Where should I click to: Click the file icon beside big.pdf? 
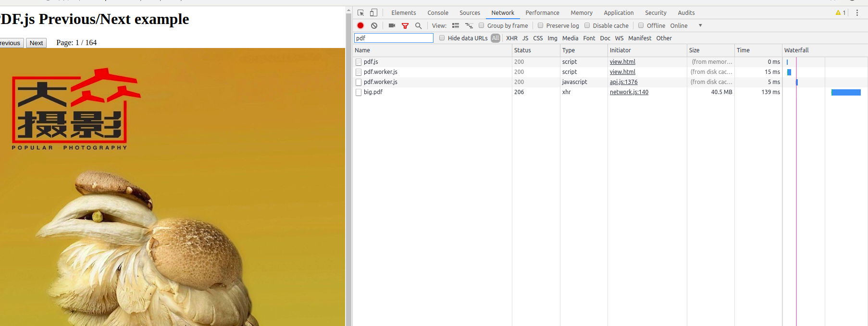(359, 92)
